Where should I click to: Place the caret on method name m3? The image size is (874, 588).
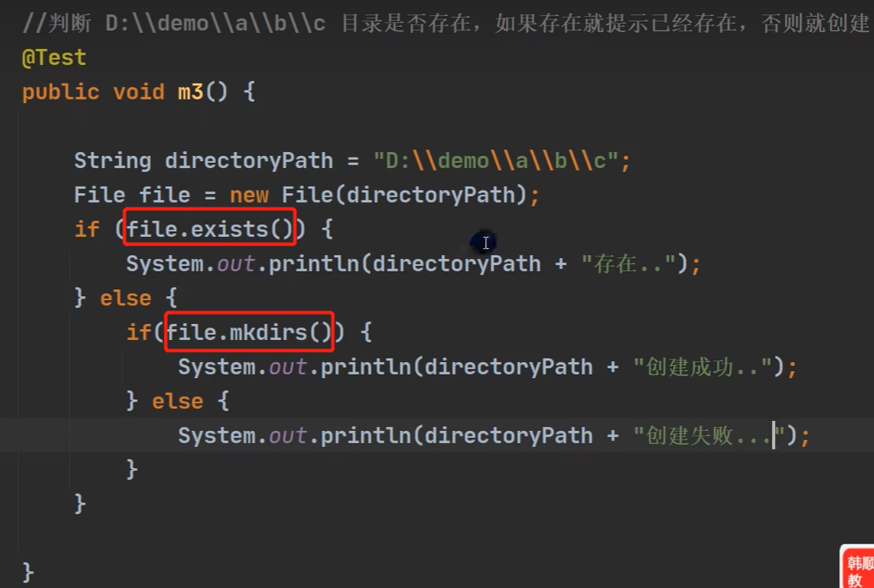190,92
